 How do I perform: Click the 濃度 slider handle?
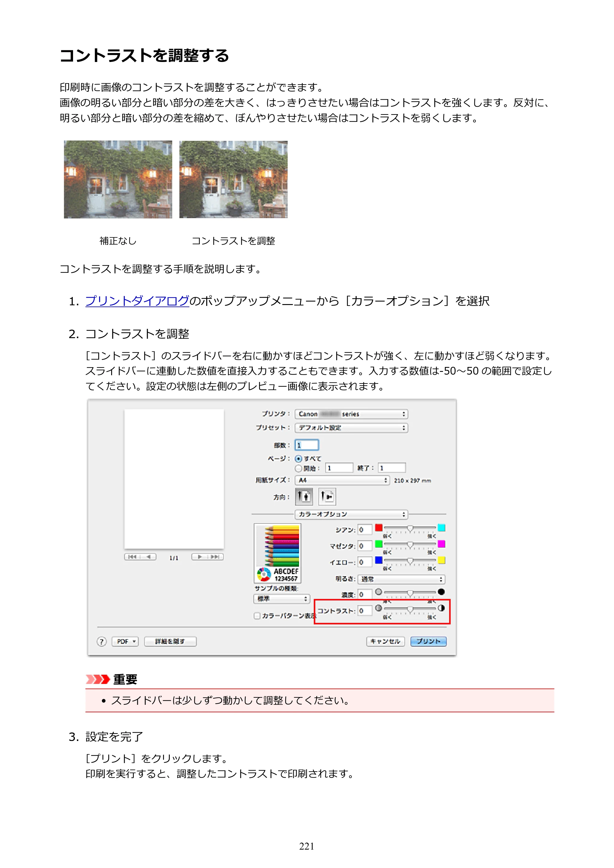coord(410,593)
